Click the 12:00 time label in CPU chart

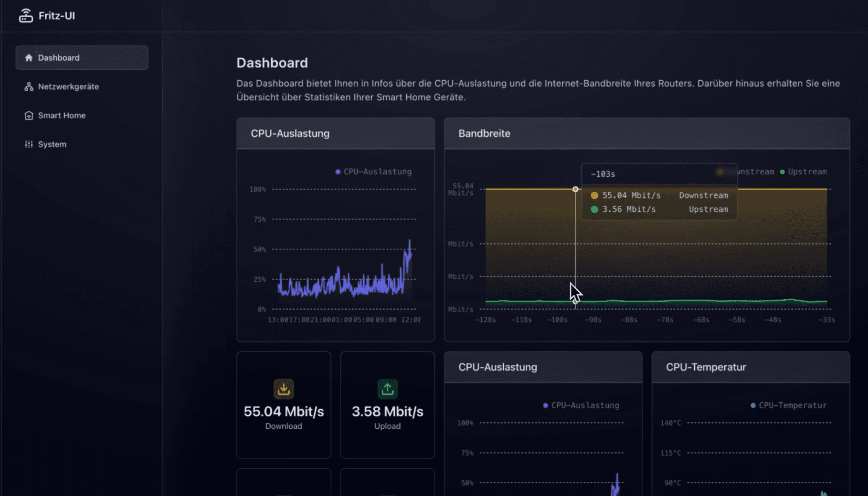tap(411, 320)
